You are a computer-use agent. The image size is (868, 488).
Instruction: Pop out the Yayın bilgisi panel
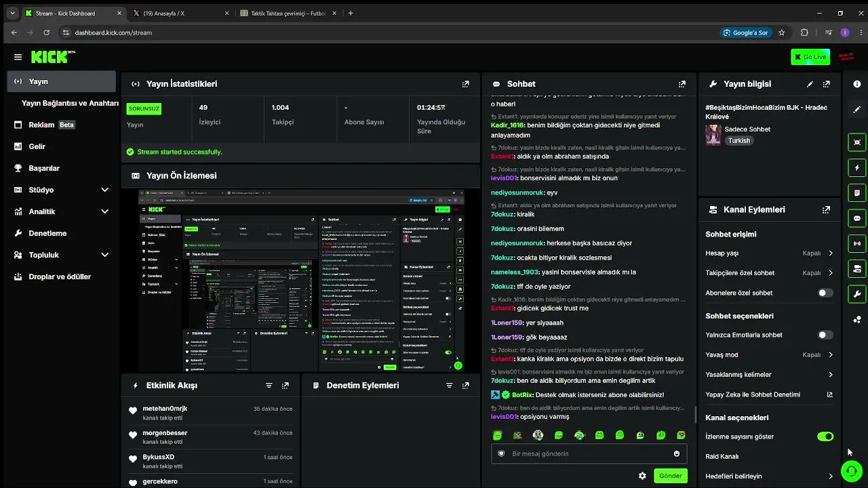pos(826,84)
